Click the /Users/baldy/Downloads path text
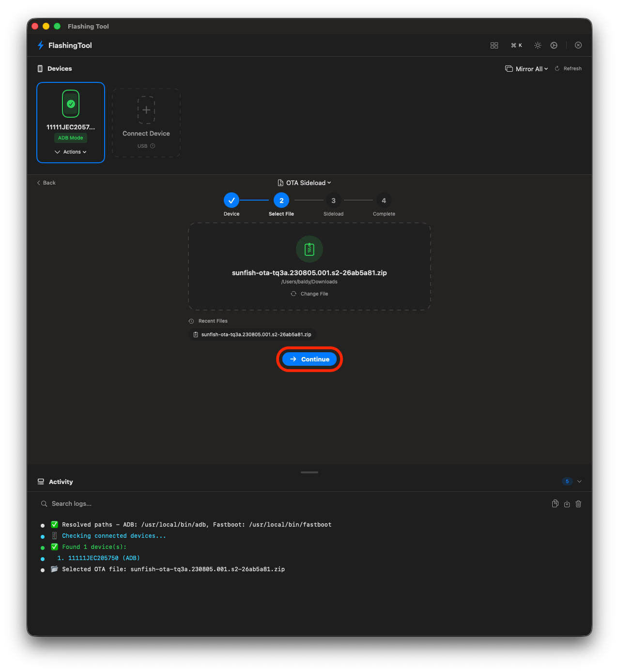 [x=309, y=282]
